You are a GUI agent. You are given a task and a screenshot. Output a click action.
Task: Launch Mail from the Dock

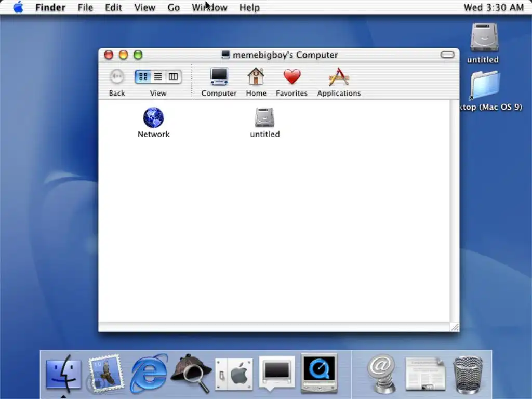(x=105, y=374)
